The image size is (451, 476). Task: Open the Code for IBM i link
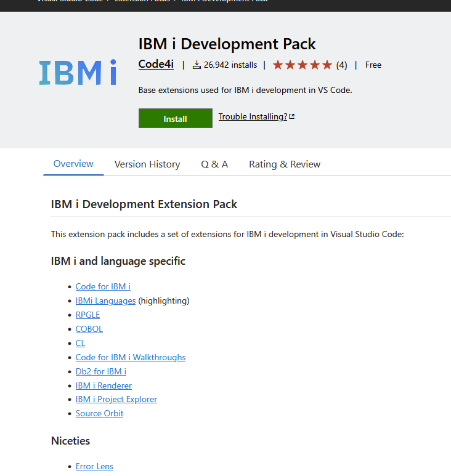103,286
